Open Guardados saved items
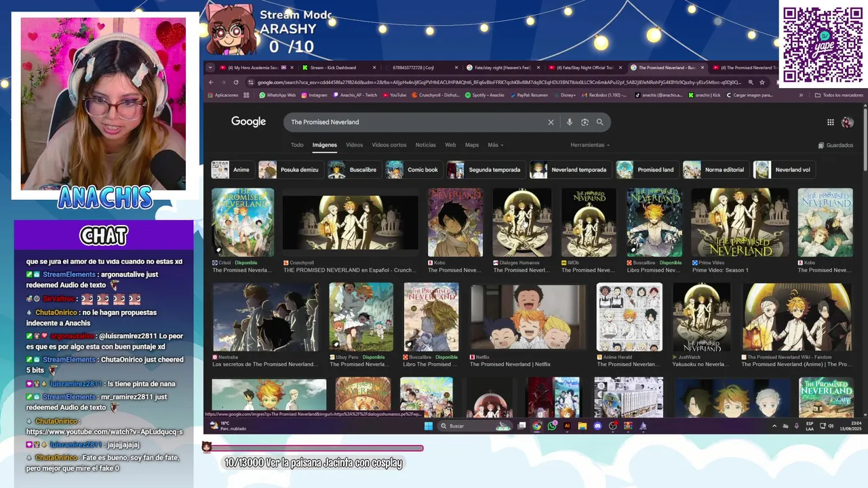The width and height of the screenshot is (868, 488). pyautogui.click(x=835, y=145)
